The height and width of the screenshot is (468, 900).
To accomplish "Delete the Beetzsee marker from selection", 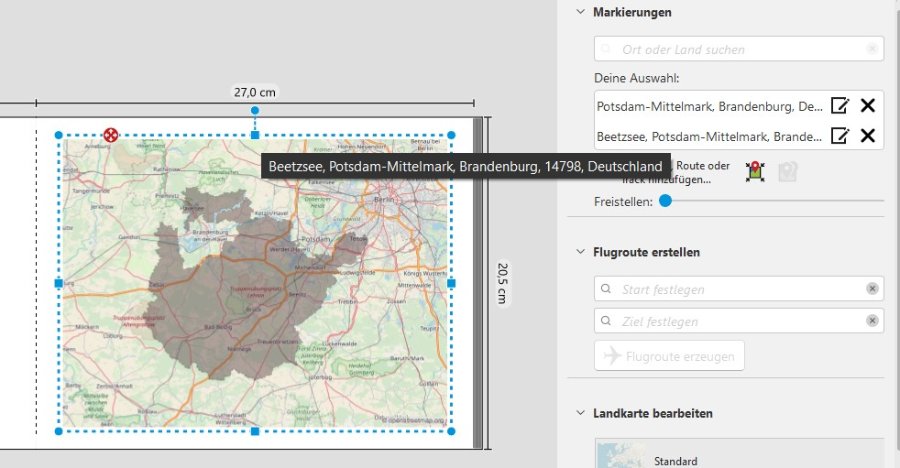I will 868,136.
